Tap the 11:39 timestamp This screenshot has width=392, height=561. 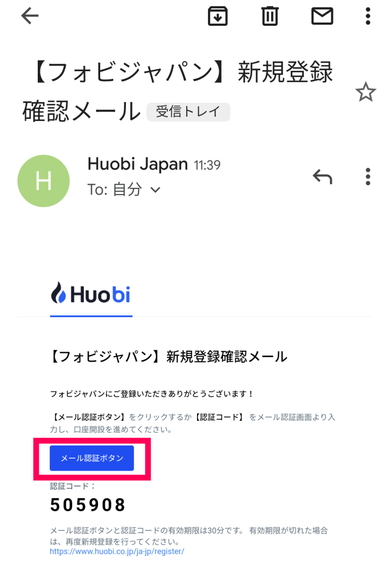(x=207, y=165)
